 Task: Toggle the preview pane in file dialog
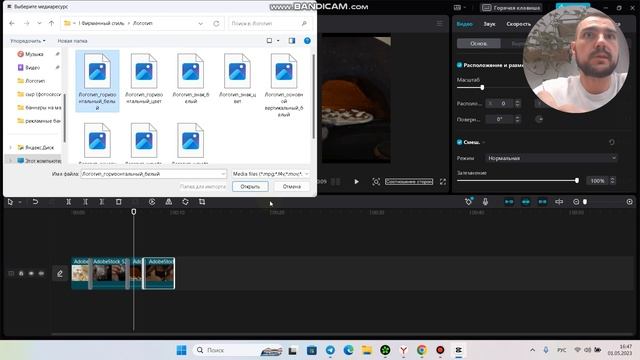point(292,41)
